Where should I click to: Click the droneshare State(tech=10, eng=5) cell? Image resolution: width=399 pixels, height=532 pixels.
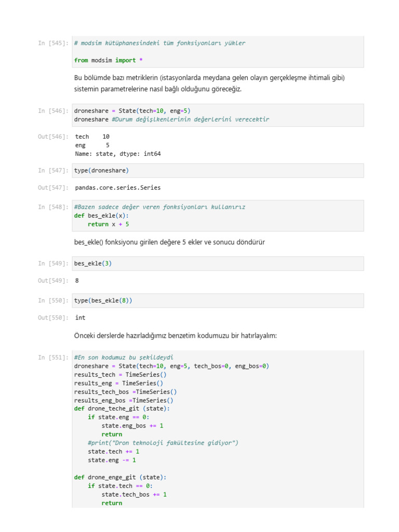coord(218,115)
